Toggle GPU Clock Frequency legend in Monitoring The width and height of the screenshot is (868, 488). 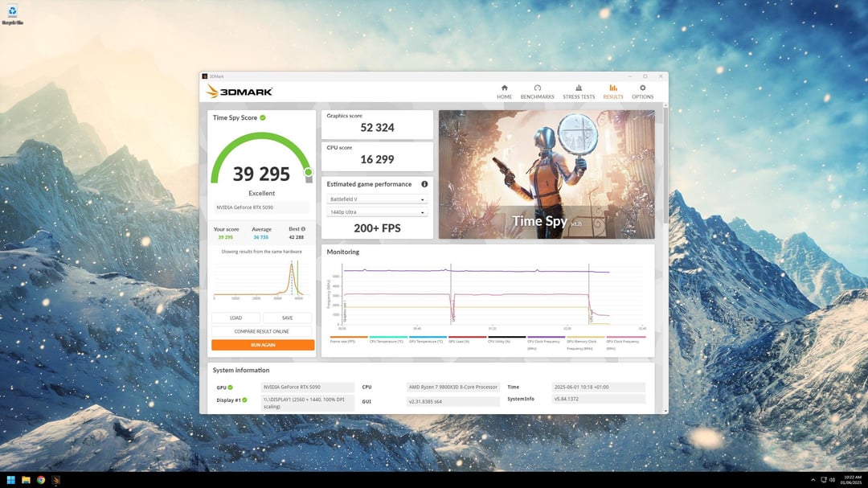click(624, 342)
